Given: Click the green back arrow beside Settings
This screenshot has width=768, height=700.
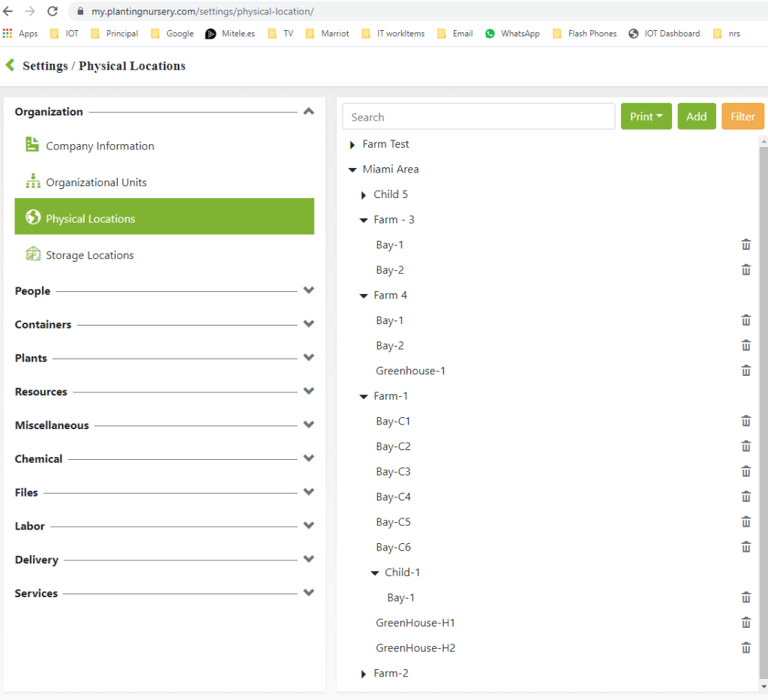Looking at the screenshot, I should pyautogui.click(x=10, y=65).
